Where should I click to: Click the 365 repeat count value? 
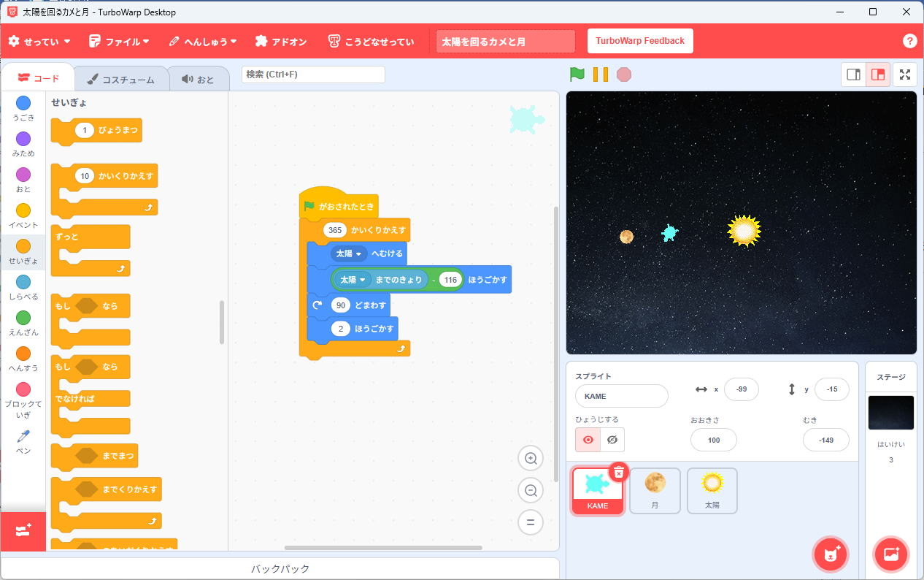pyautogui.click(x=335, y=230)
